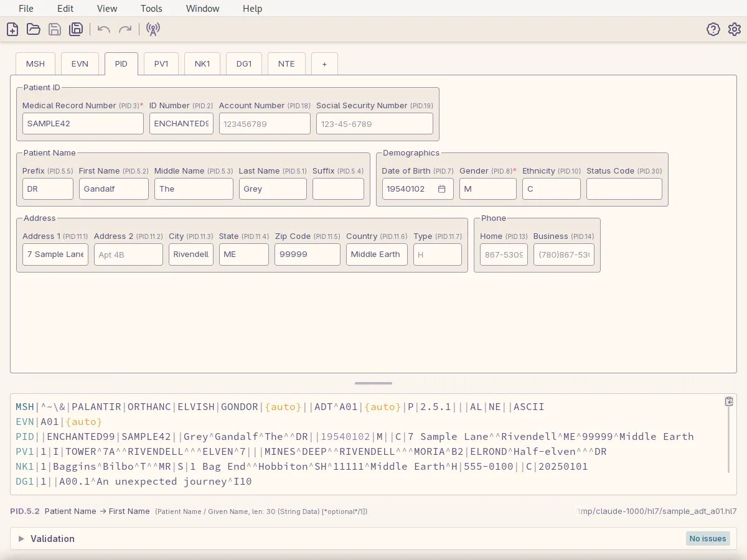Open calendar picker in Date of Birth
Viewport: 747px width, 560px height.
point(442,189)
